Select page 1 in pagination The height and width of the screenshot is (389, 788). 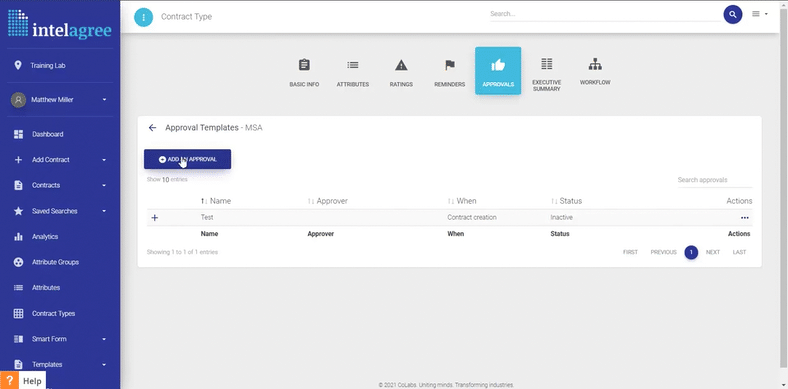click(x=691, y=252)
